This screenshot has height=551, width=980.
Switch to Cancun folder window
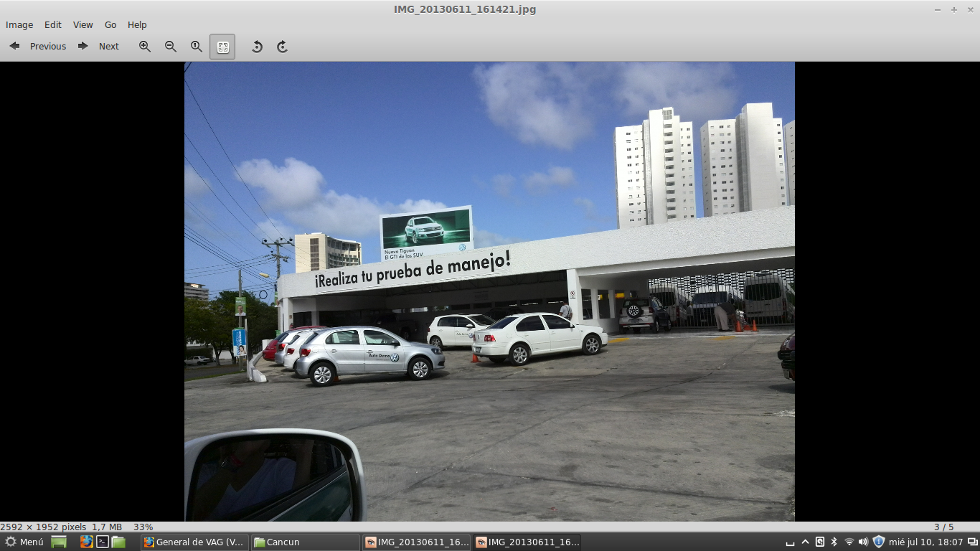(306, 542)
